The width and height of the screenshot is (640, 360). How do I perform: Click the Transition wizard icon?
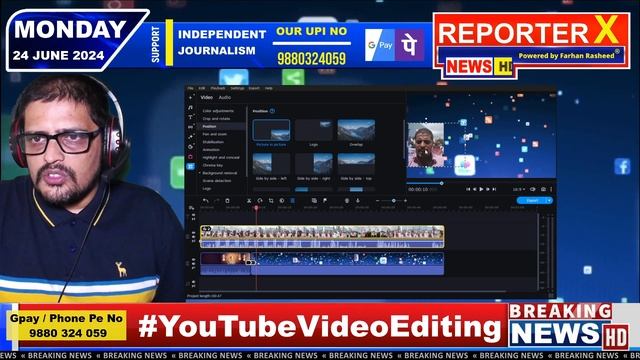click(x=314, y=201)
